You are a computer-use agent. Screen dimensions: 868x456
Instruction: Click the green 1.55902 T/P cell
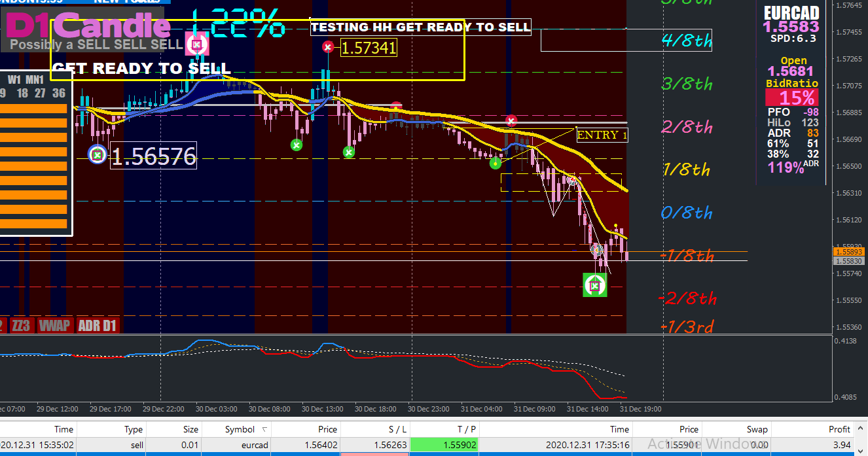pos(445,445)
